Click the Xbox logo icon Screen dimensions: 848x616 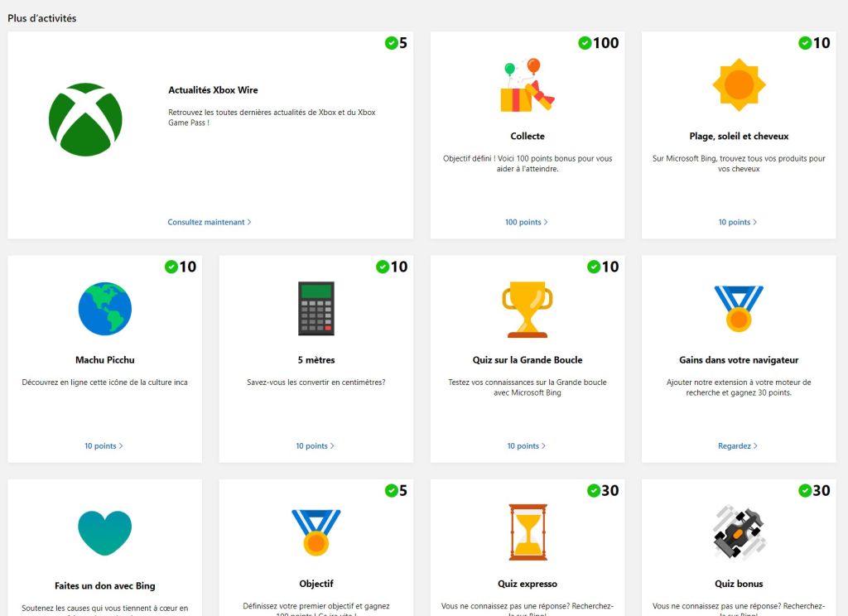click(85, 119)
